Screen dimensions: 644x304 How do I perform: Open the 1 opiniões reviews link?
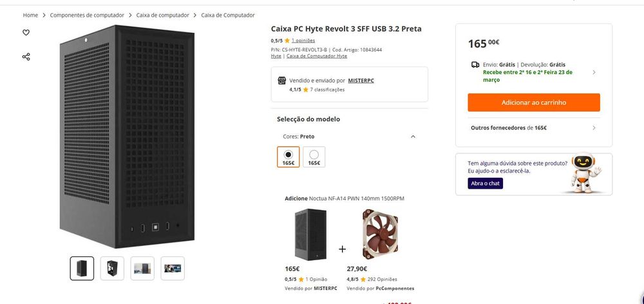click(x=303, y=41)
